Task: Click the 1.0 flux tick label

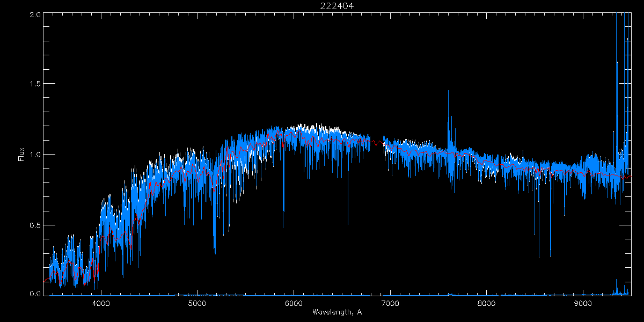Action: pyautogui.click(x=35, y=155)
